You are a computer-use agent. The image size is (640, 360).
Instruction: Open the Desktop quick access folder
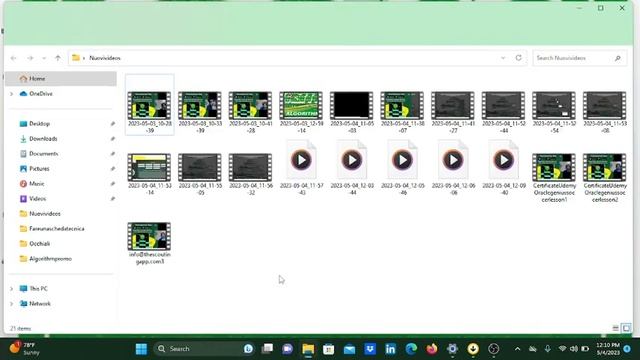tap(39, 124)
